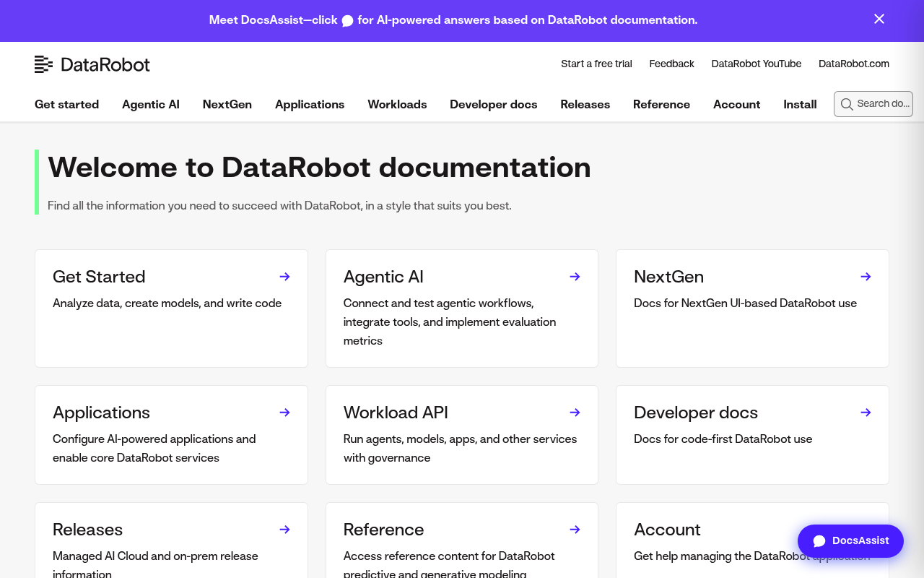This screenshot has height=578, width=924.
Task: Click the arrow icon on the Reference card
Action: coord(575,530)
